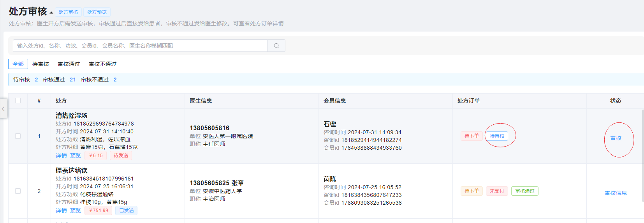Click the pending count 2 beside 待审核

point(36,80)
